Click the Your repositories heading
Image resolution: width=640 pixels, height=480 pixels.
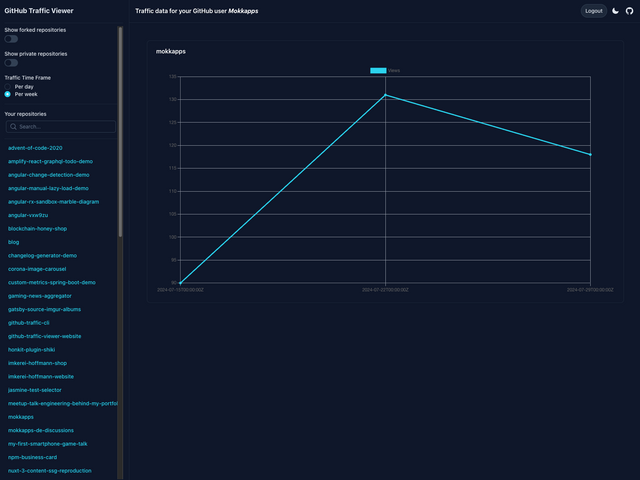pos(25,114)
